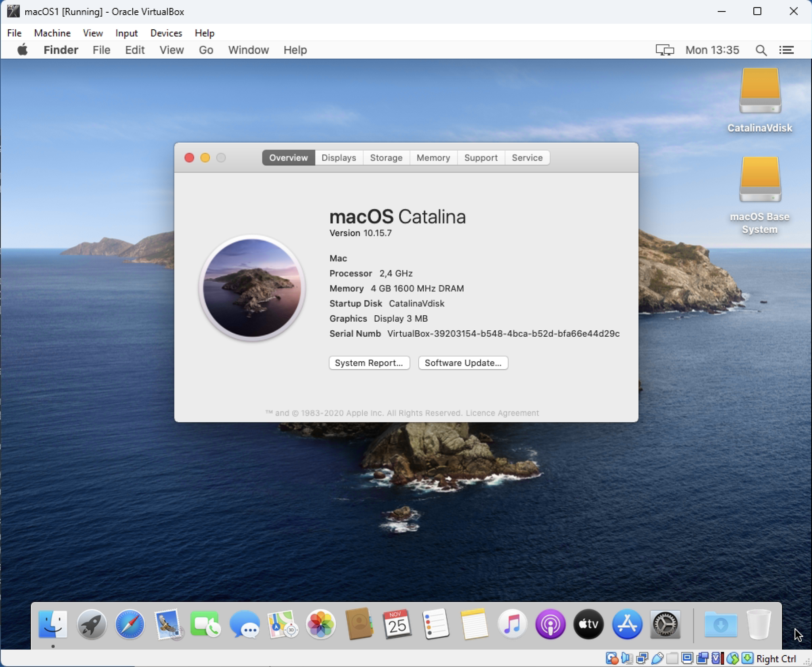Switch to the Storage tab
This screenshot has width=812, height=667.
(x=386, y=157)
